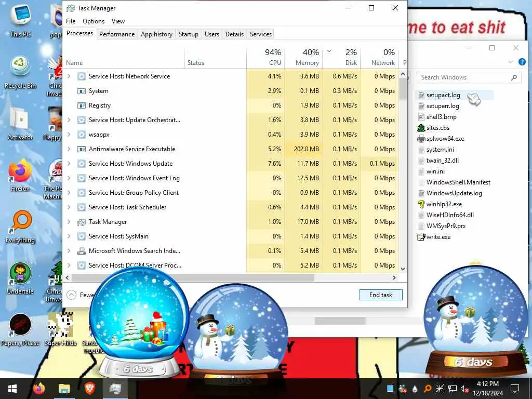
Task: Launch the Undertale desktop shortcut
Action: [20, 278]
